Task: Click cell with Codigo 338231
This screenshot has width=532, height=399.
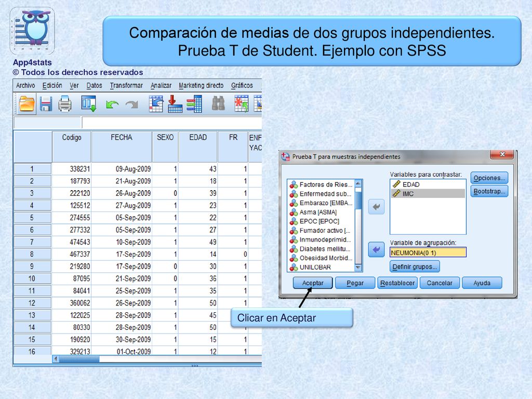Action: tap(72, 169)
